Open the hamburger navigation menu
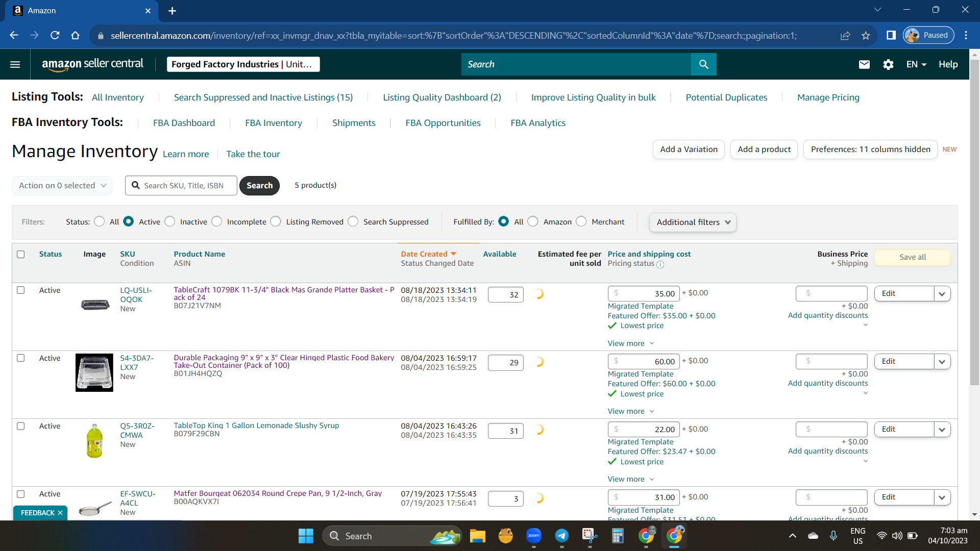980x551 pixels. (15, 64)
